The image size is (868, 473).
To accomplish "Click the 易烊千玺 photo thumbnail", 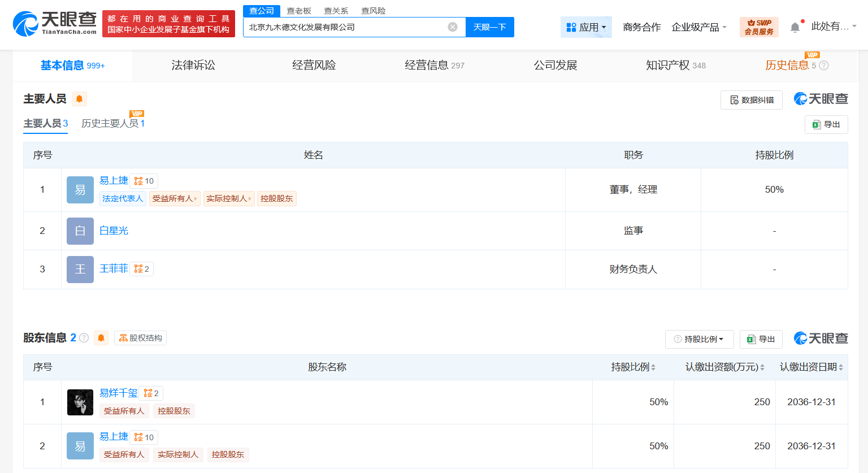I will click(80, 402).
